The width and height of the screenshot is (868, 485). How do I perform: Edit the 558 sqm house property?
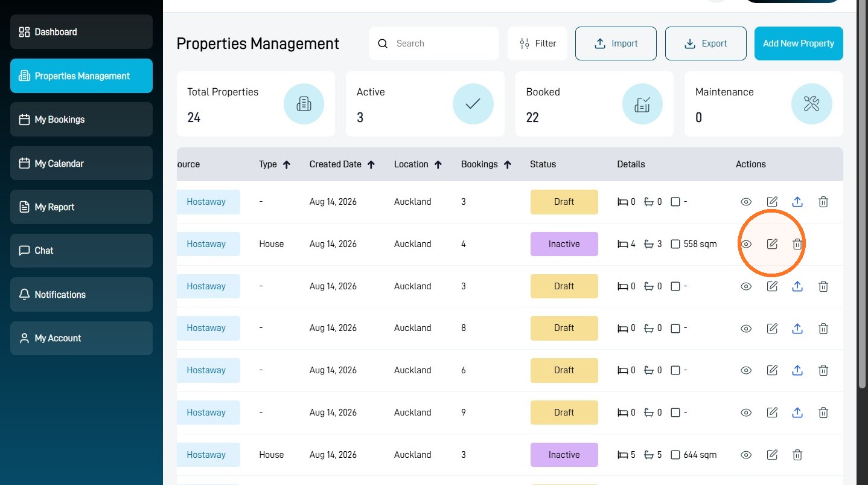click(x=772, y=244)
